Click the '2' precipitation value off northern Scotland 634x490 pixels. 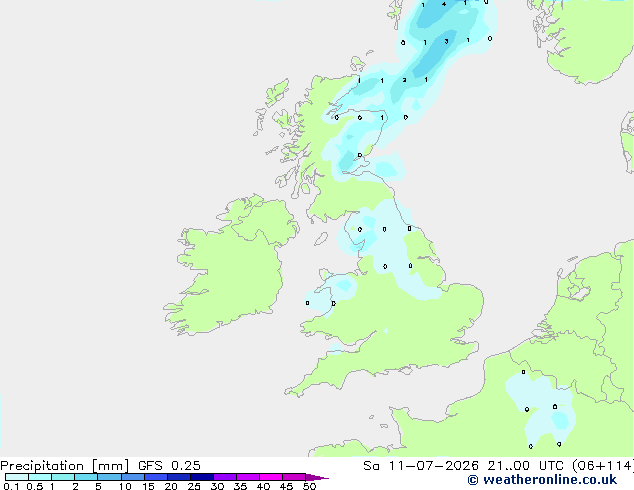tap(404, 80)
